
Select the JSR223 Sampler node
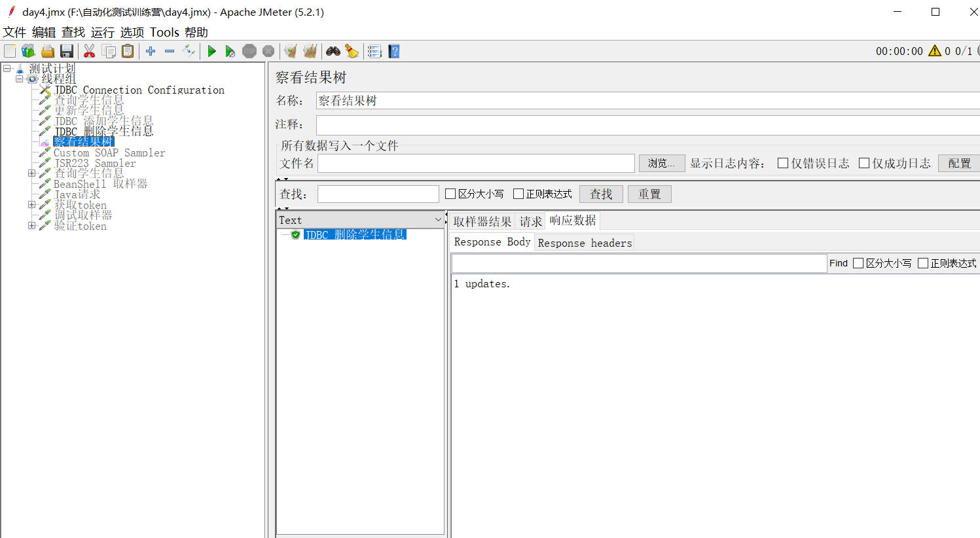point(95,163)
